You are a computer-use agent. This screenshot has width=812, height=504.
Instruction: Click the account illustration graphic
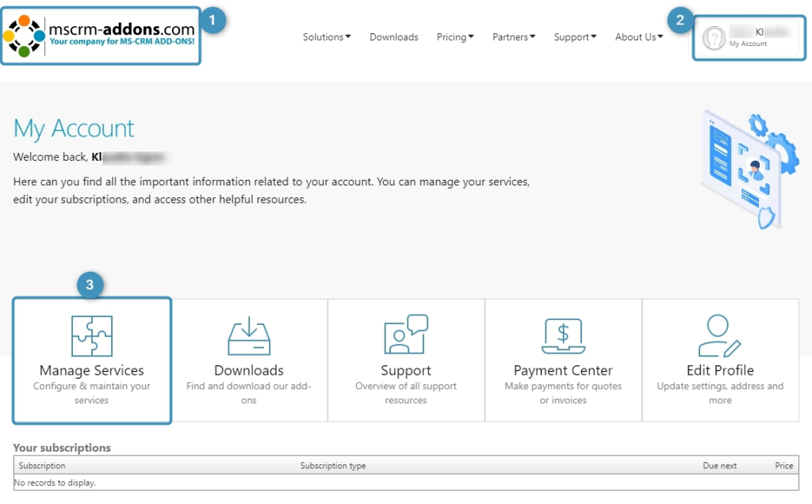(x=749, y=170)
